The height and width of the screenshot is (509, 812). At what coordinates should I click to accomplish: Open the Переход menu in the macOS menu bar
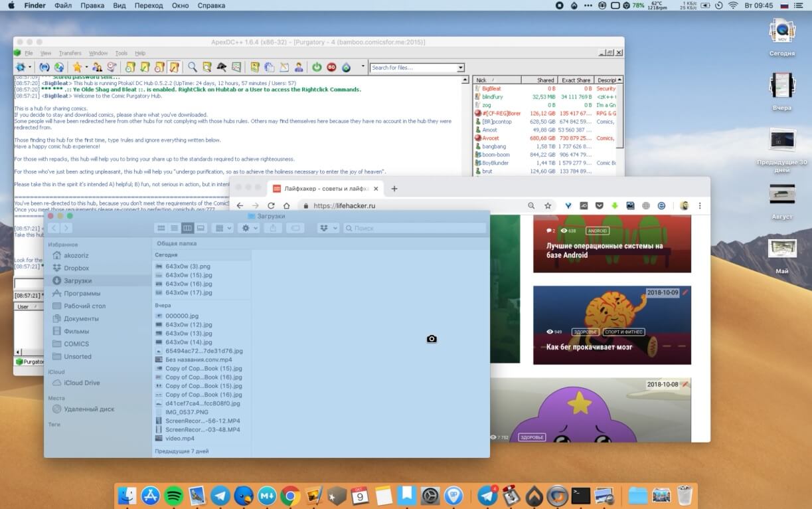click(x=150, y=5)
